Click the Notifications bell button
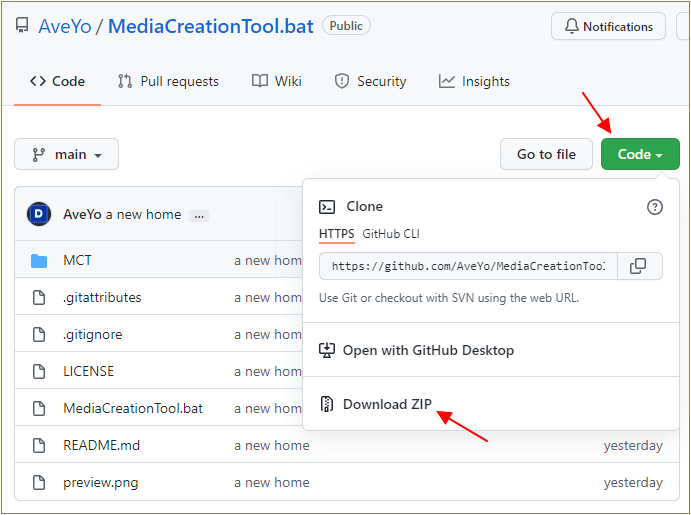Viewport: 691px width, 515px height. pos(608,26)
